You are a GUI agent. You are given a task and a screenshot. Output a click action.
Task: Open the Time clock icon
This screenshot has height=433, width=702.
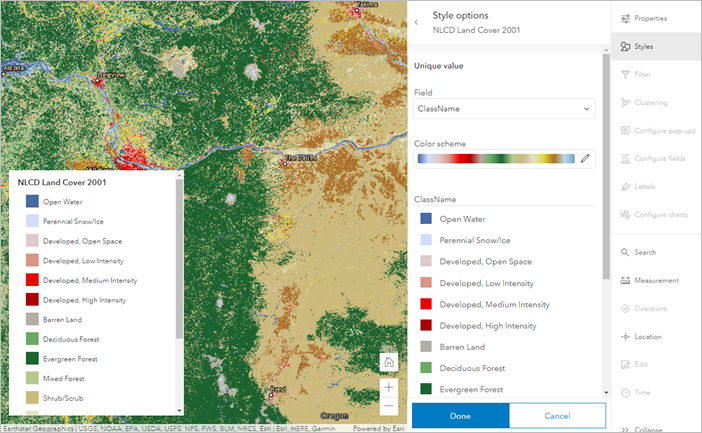pos(625,393)
